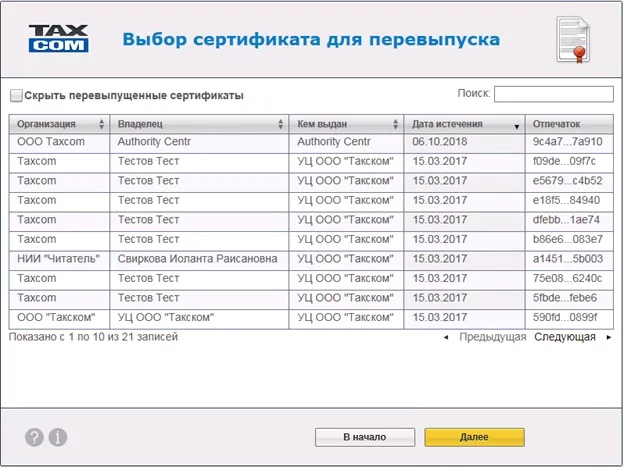Click thumbprint dfebb...1ae74
This screenshot has height=467, width=624.
(x=566, y=220)
